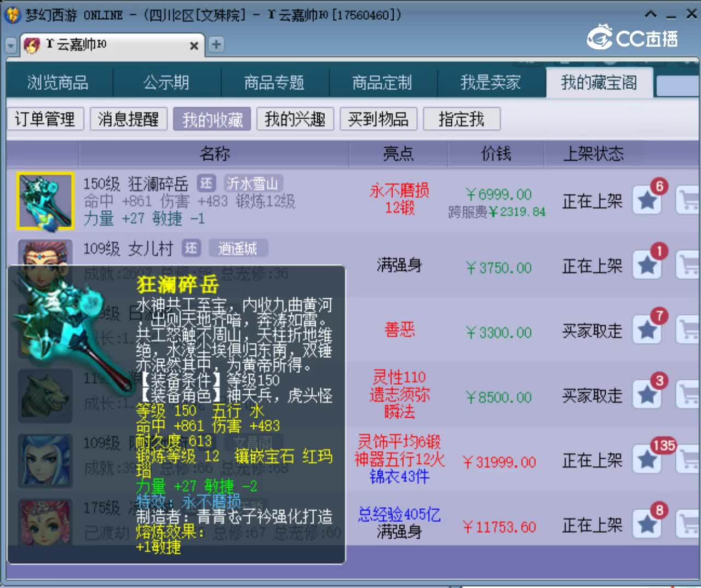
Task: Click the blue-haired character portrait
Action: click(x=45, y=461)
